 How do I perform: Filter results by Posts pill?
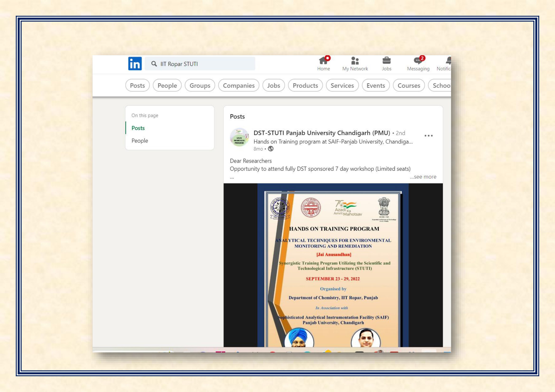coord(137,86)
